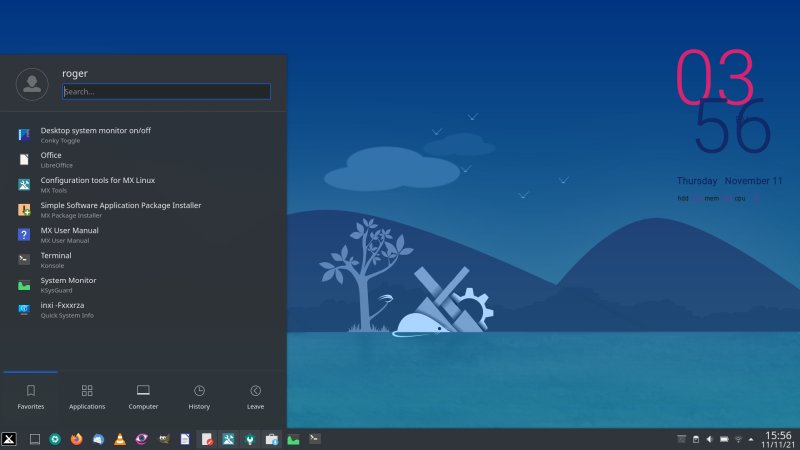Click the Thunderbird mail icon in taskbar
Screen dimensions: 800x450
tap(98, 439)
